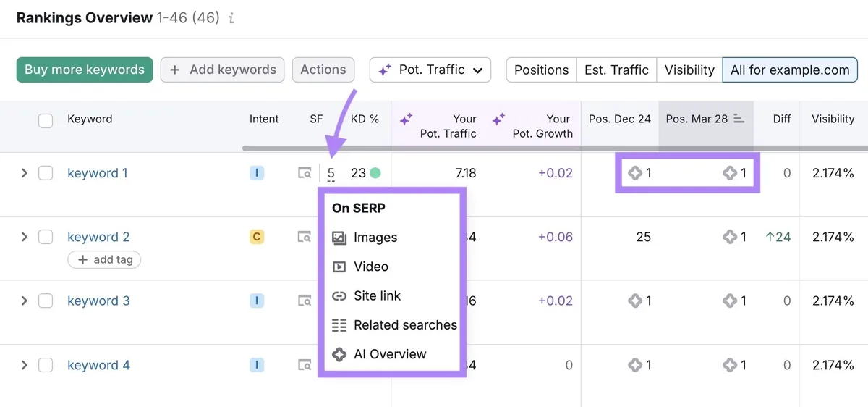Click the sparkle icon on Your Pot. Traffic column
This screenshot has width=868, height=407.
(x=407, y=119)
